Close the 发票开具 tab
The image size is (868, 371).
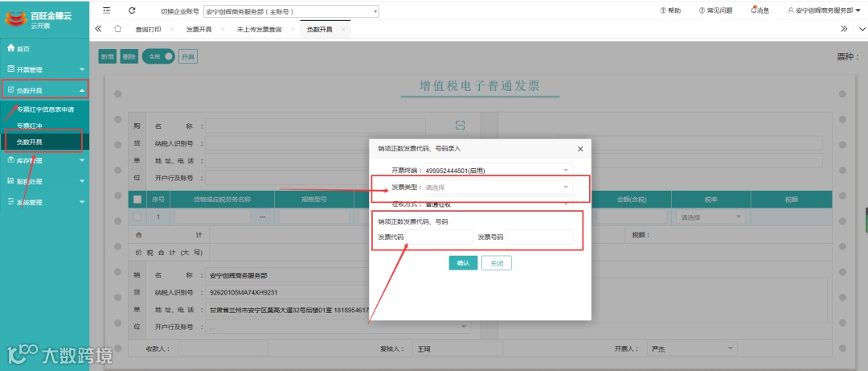223,30
